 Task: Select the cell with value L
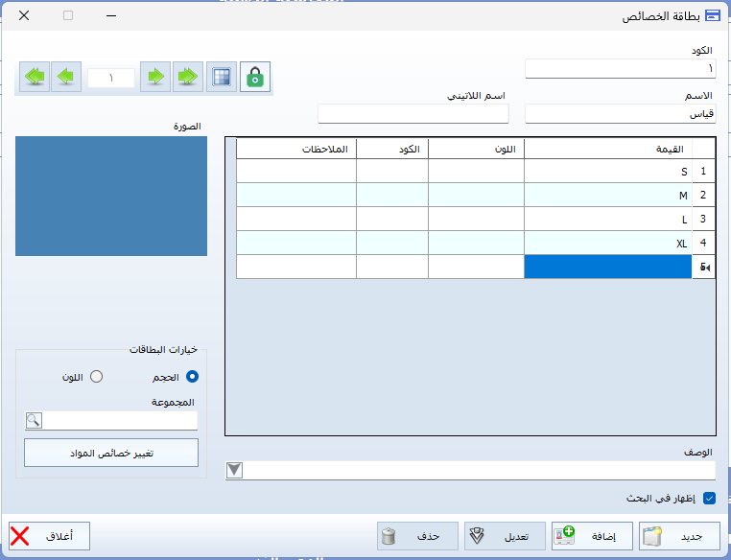coord(608,219)
